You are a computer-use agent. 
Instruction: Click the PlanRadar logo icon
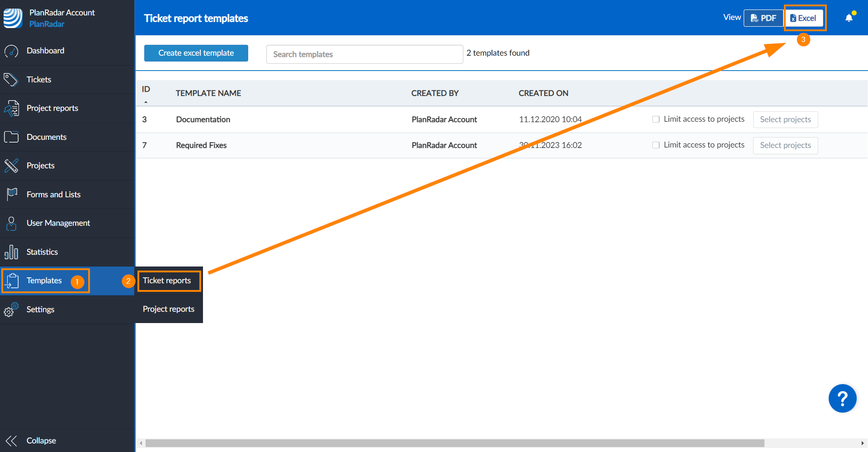click(13, 18)
